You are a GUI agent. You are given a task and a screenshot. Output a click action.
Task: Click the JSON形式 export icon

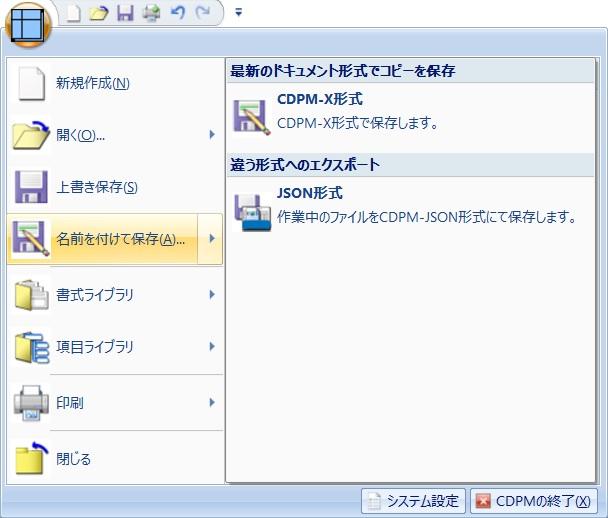coord(252,212)
